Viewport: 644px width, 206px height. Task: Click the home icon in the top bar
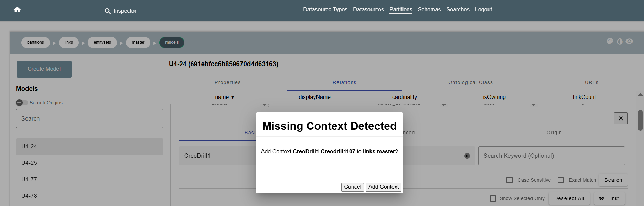[17, 10]
